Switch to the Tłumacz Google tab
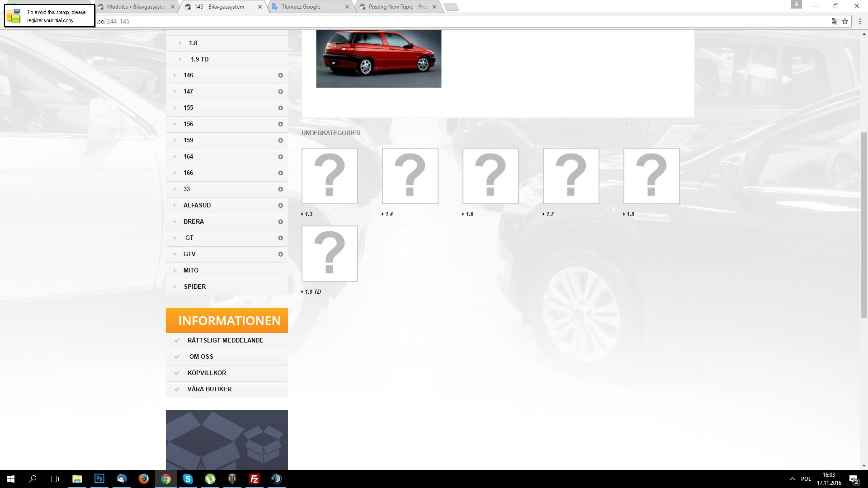Viewport: 868px width, 488px height. point(301,7)
